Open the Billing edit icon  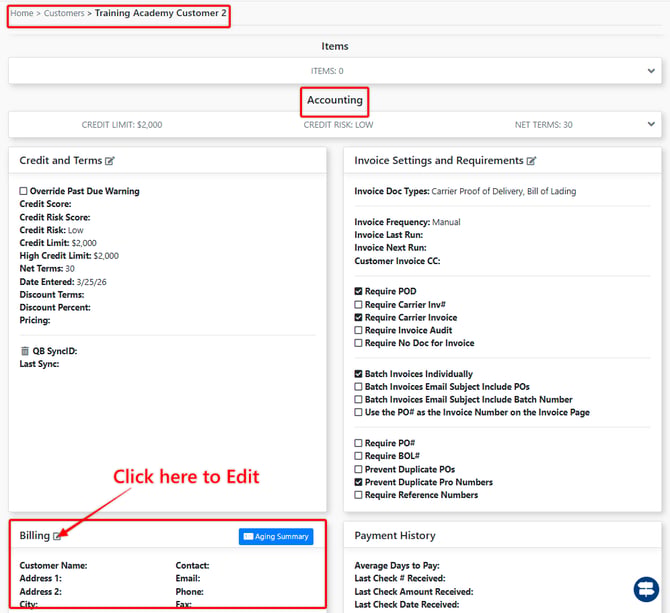tap(57, 536)
